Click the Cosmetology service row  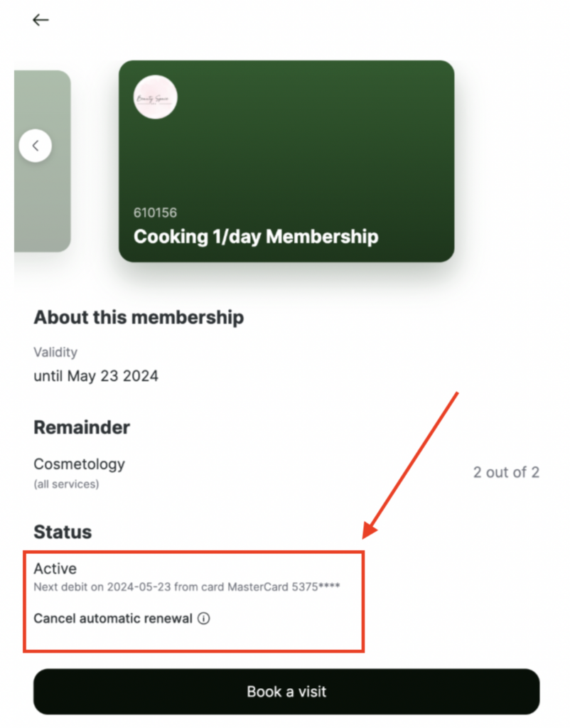[79, 464]
